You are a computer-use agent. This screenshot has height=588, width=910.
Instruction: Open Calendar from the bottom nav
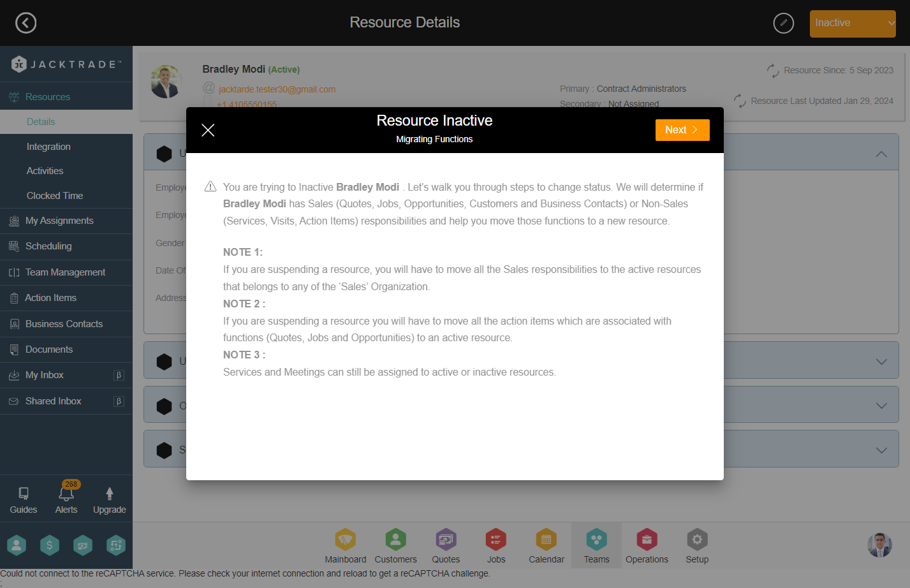[547, 547]
